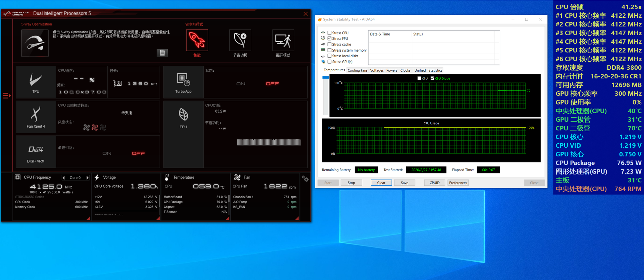This screenshot has width=644, height=280.
Task: Toggle the CPU Diode graph legend checkbox
Action: 432,78
